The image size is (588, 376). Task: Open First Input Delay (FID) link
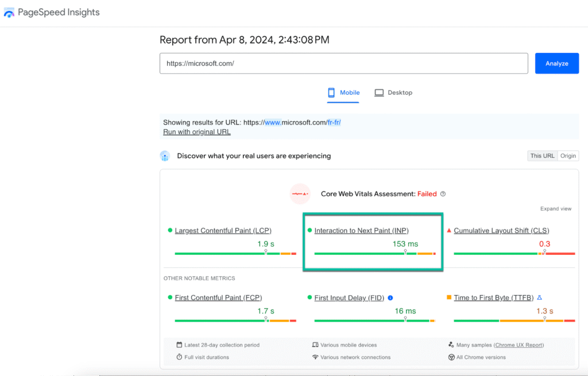point(349,298)
